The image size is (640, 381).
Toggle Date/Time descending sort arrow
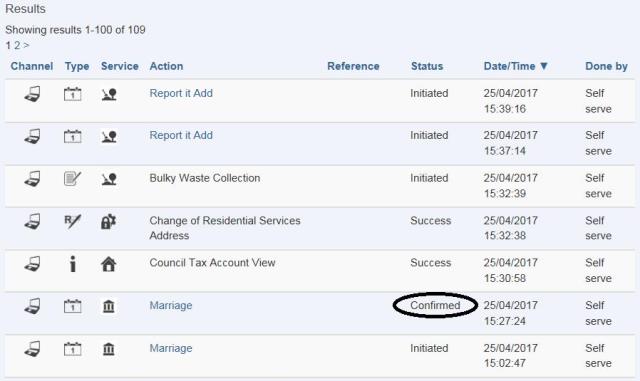click(543, 66)
